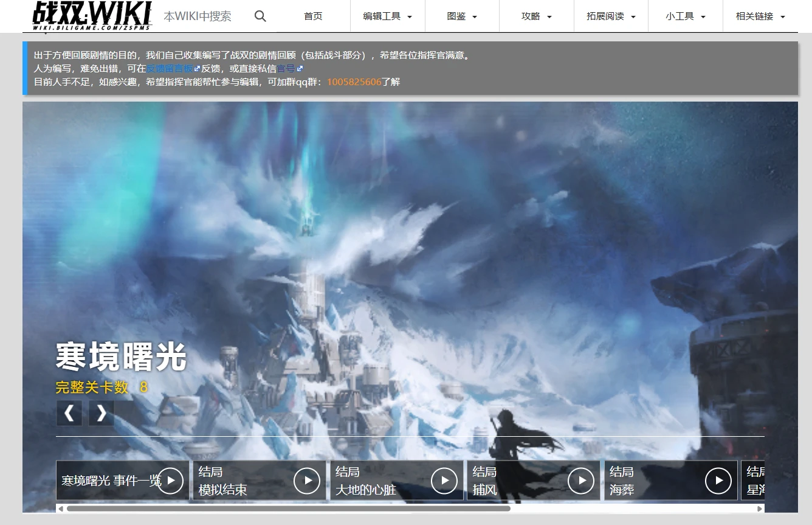Go to 首页 home page
Viewport: 812px width, 525px height.
313,16
